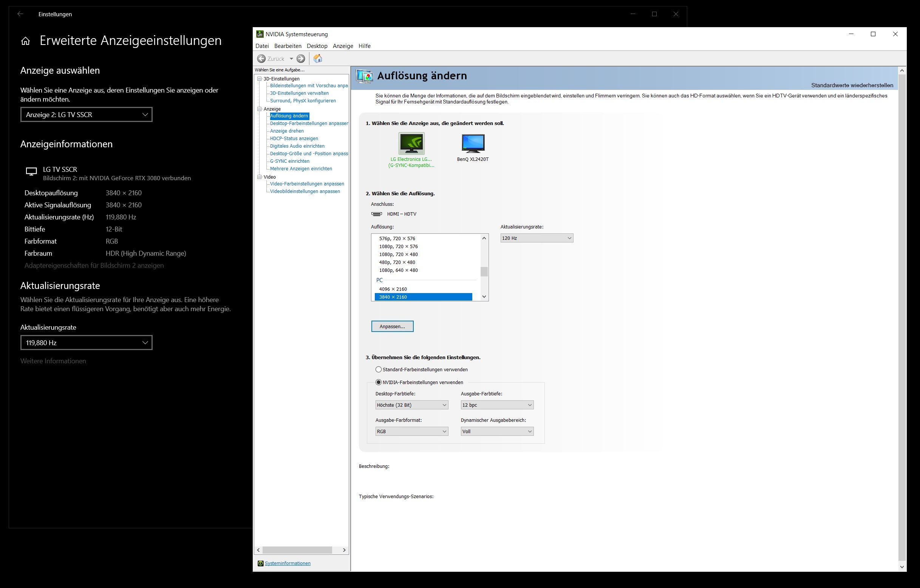920x588 pixels.
Task: Maximize the NVIDIA Systemsteuerung window
Action: (x=873, y=34)
